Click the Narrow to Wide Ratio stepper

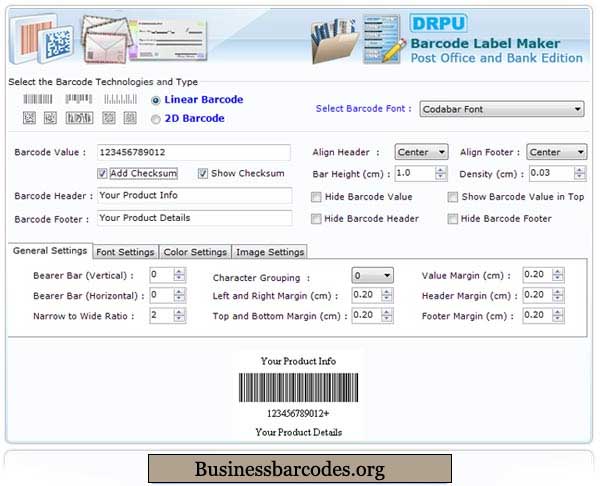click(x=179, y=315)
